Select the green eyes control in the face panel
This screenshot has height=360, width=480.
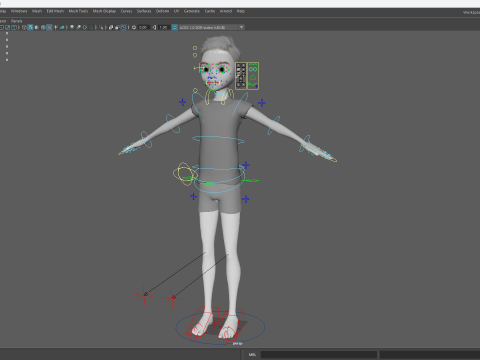[253, 69]
